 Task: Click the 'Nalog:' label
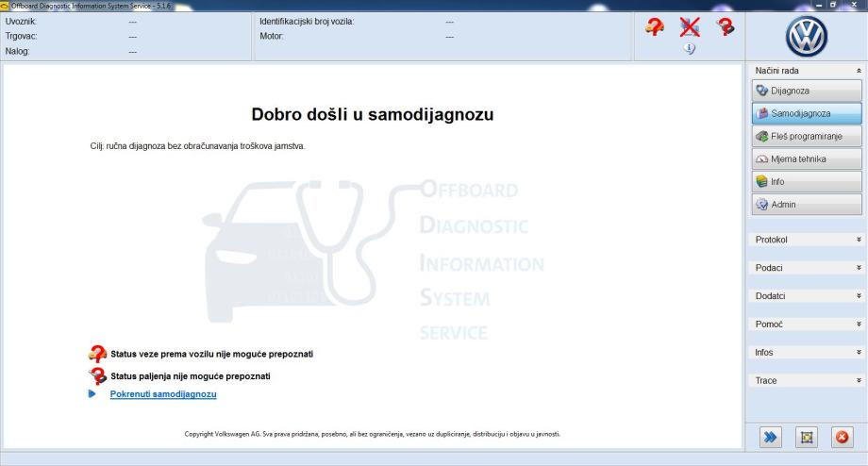coord(17,51)
